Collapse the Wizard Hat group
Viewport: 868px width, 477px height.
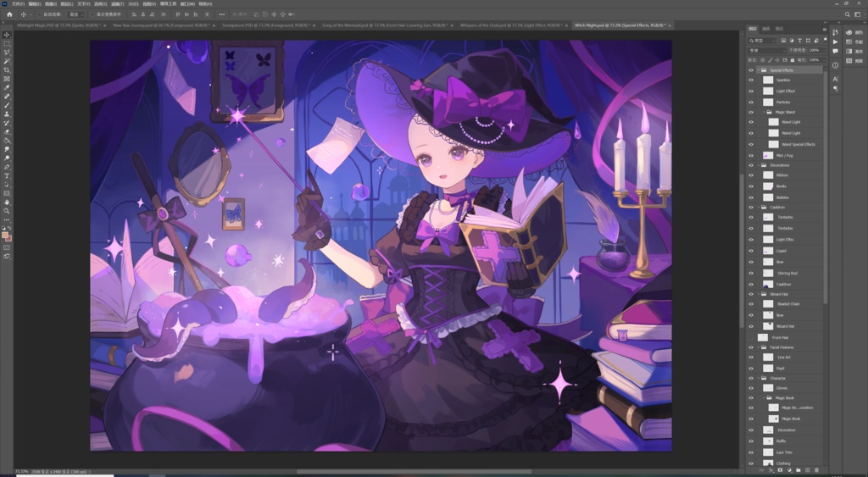click(759, 294)
